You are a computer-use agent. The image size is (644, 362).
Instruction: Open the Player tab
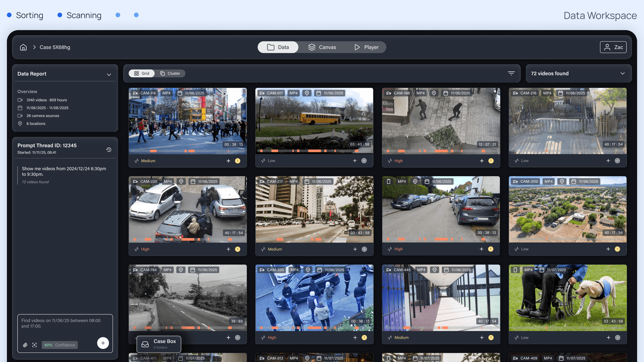click(366, 47)
